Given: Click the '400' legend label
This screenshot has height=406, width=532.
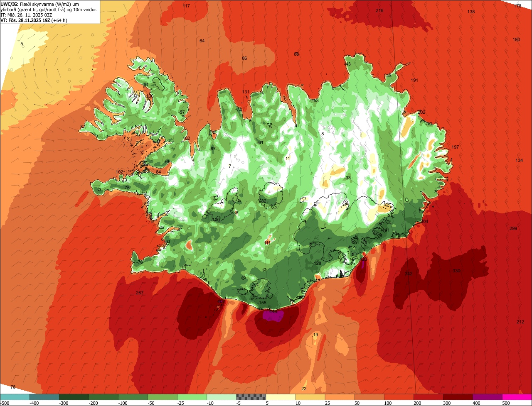Looking at the screenshot, I should (477, 403).
